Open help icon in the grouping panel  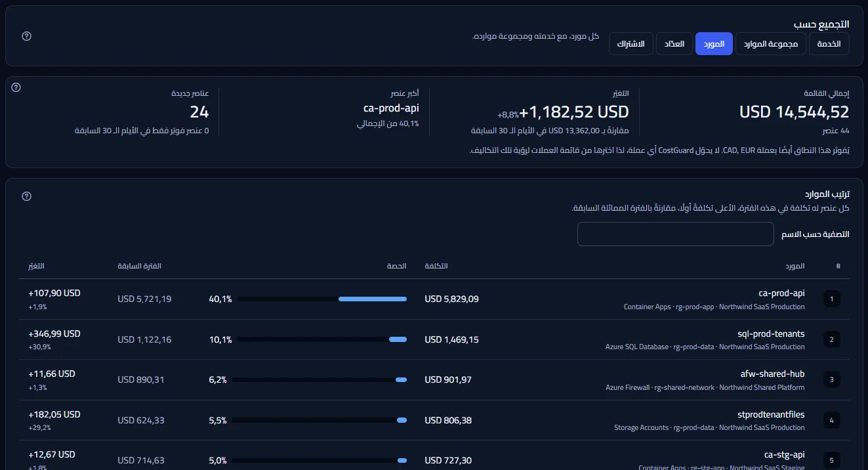point(27,36)
